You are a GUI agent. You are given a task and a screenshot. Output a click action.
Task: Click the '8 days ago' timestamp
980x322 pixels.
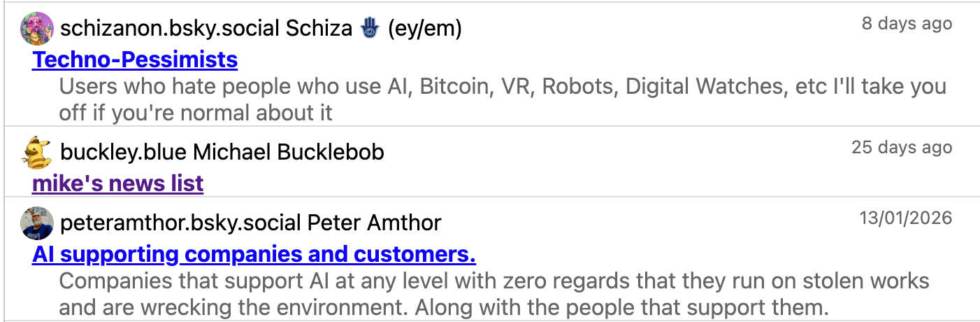point(907,24)
